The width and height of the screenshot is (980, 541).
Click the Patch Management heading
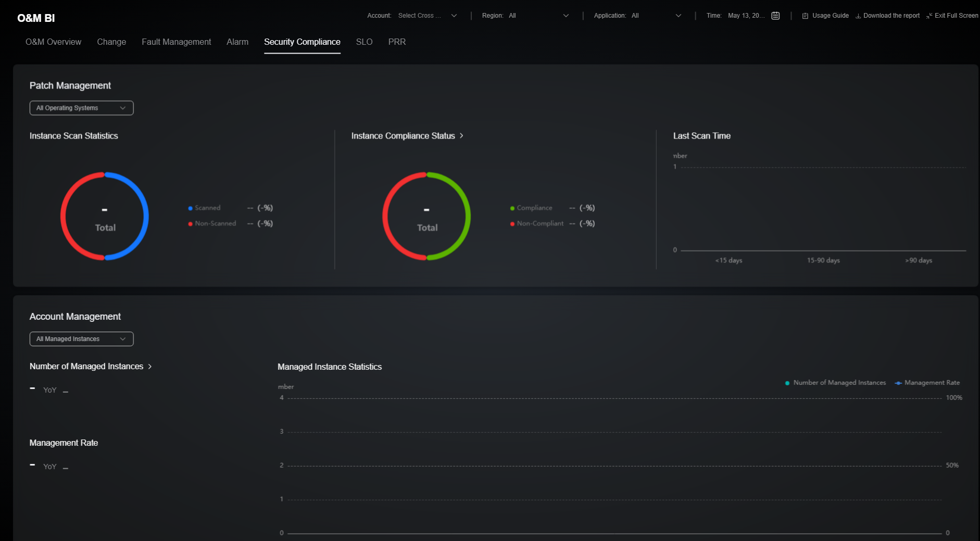[70, 85]
